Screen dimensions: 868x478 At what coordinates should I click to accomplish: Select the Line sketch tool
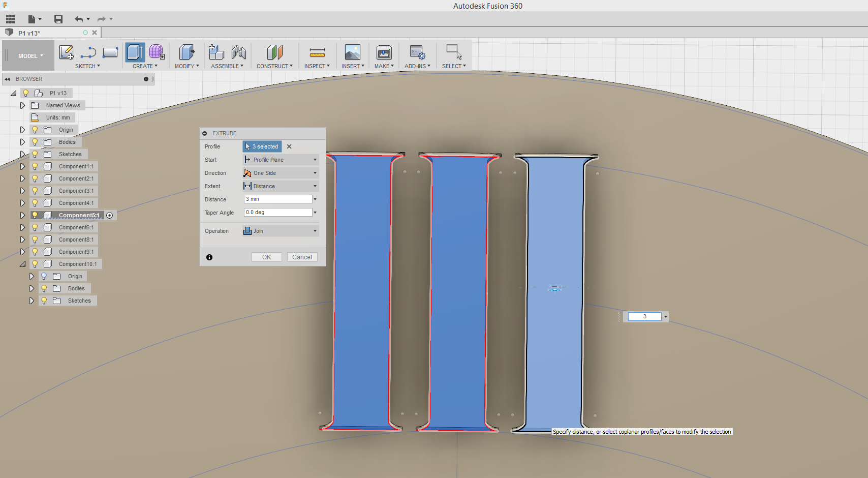(88, 52)
